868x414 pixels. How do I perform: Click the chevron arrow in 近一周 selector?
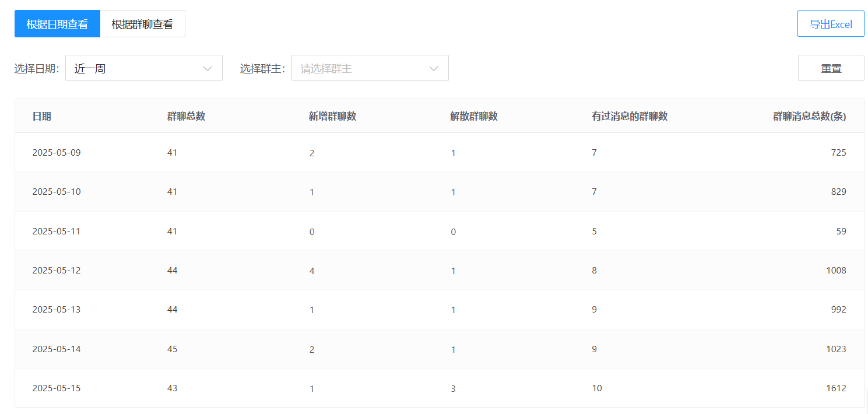[208, 69]
